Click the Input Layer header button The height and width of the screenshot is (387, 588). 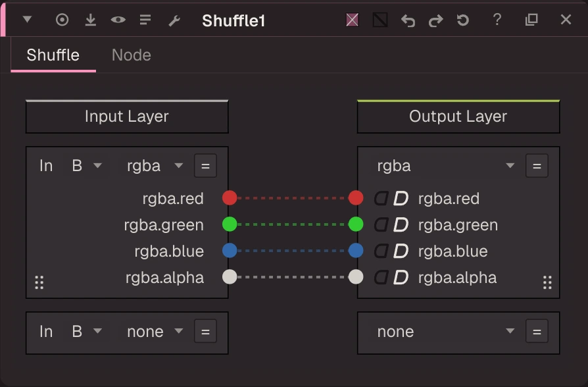coord(127,116)
